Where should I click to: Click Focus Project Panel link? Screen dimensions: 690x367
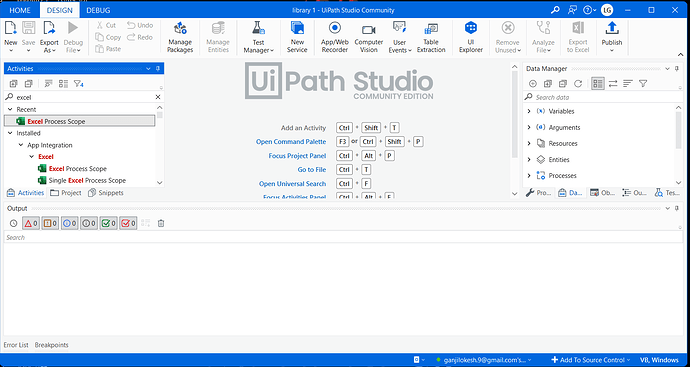[297, 156]
